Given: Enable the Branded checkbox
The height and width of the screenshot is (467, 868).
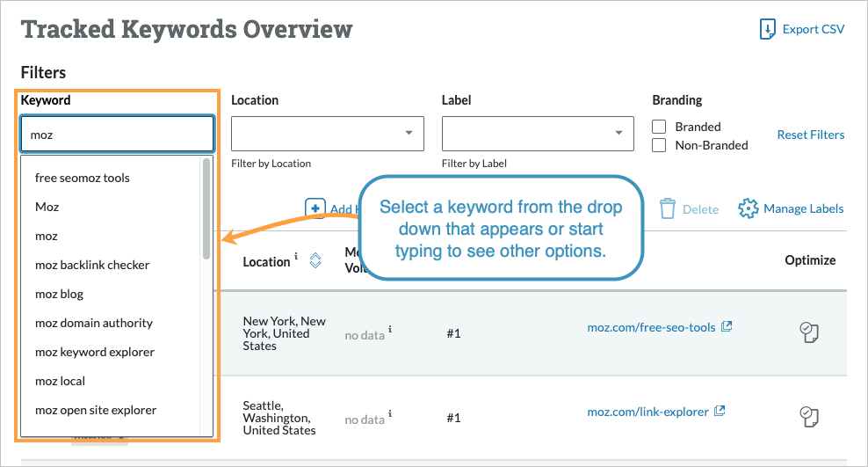Looking at the screenshot, I should (x=659, y=127).
